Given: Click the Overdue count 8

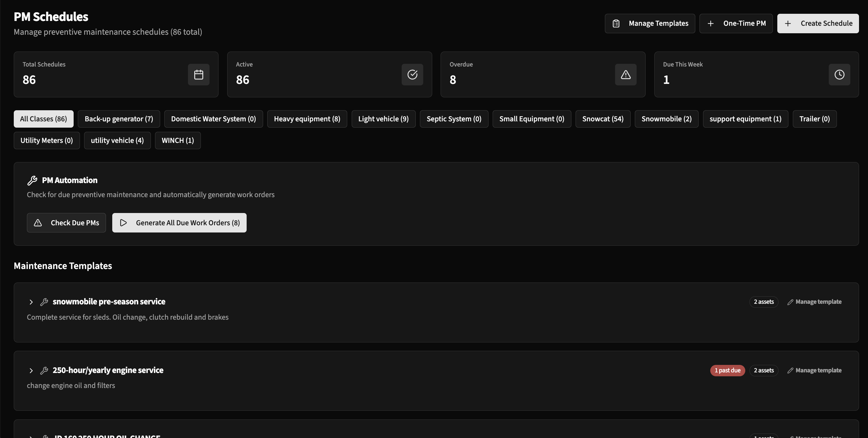Looking at the screenshot, I should coord(453,80).
